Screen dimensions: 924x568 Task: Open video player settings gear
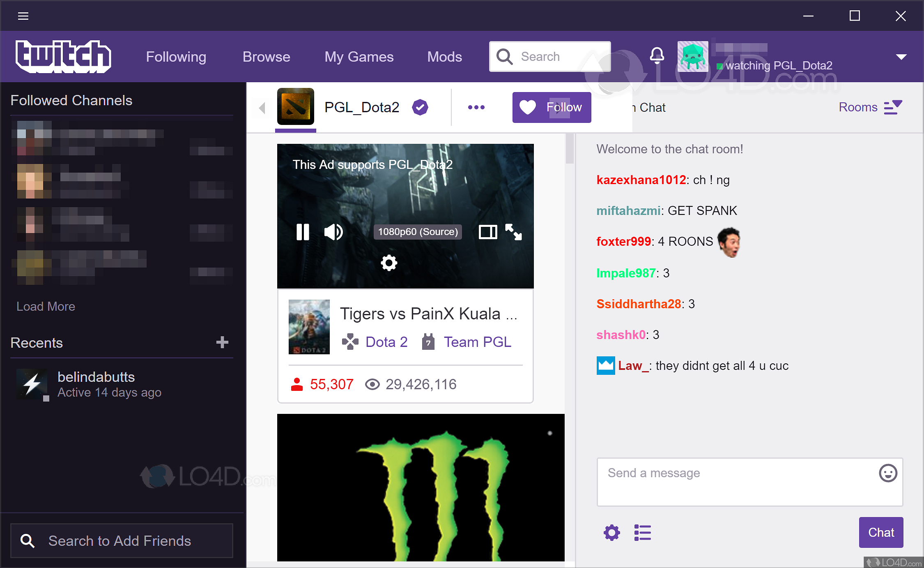[x=389, y=263]
